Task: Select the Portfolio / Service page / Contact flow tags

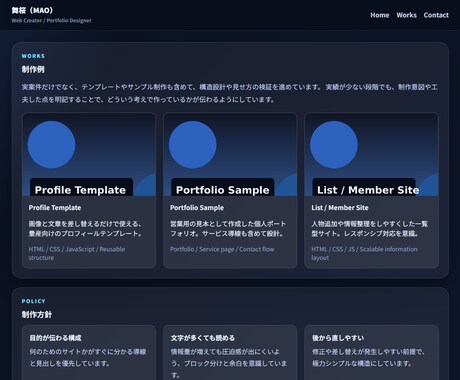Action: [x=222, y=249]
